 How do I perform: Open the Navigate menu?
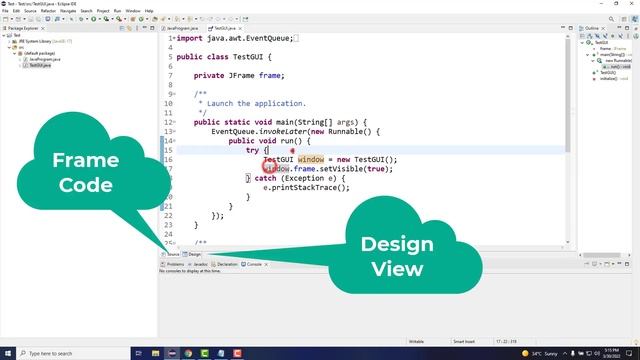click(68, 11)
